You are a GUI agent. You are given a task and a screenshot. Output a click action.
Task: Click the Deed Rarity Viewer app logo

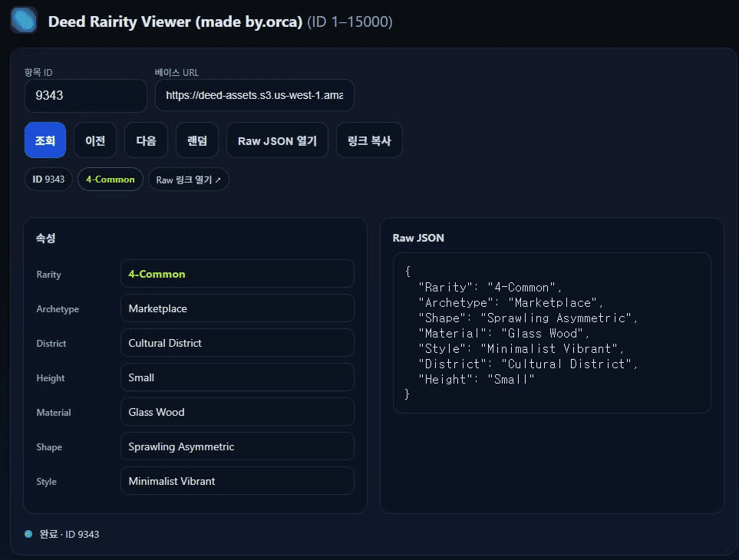[x=24, y=20]
